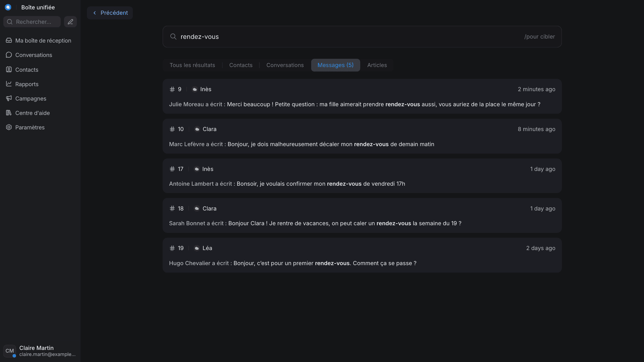Open the Conversations results tab

click(285, 65)
